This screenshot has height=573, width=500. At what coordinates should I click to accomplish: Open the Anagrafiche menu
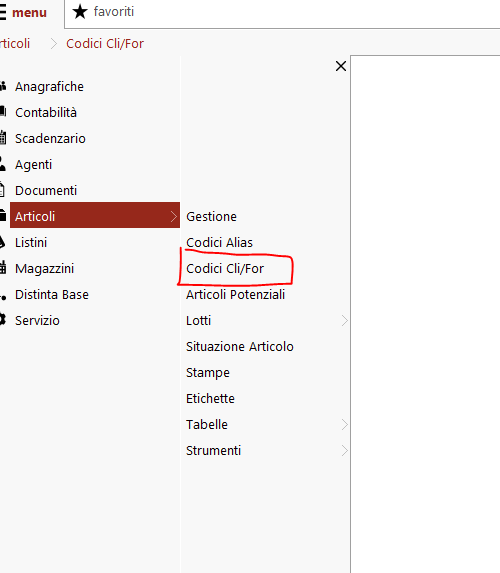(x=49, y=87)
